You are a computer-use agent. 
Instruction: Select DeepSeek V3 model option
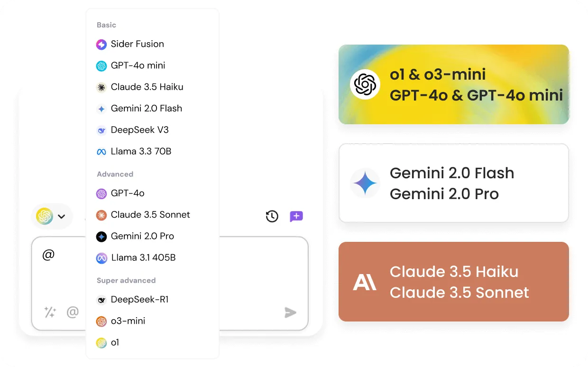[x=139, y=130]
